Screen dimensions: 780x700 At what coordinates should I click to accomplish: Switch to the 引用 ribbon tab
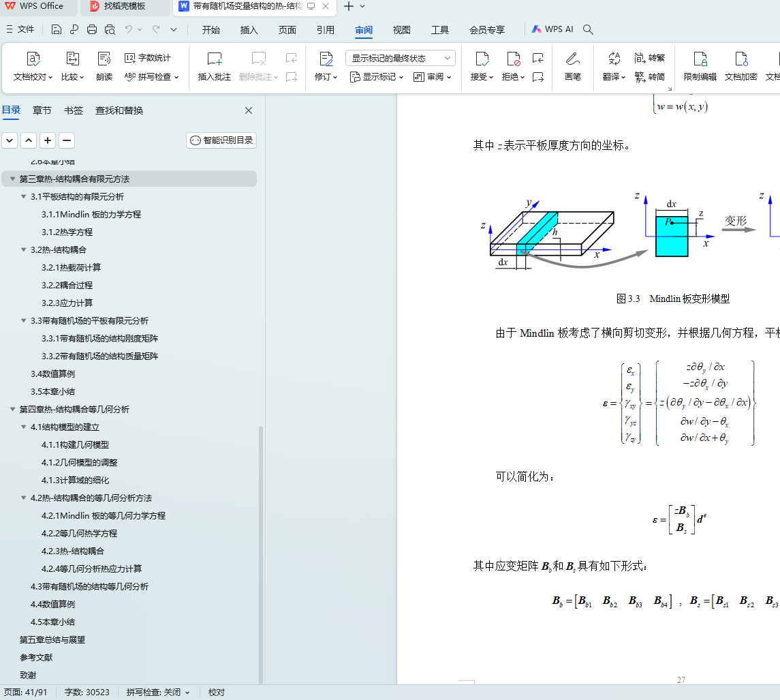point(326,30)
